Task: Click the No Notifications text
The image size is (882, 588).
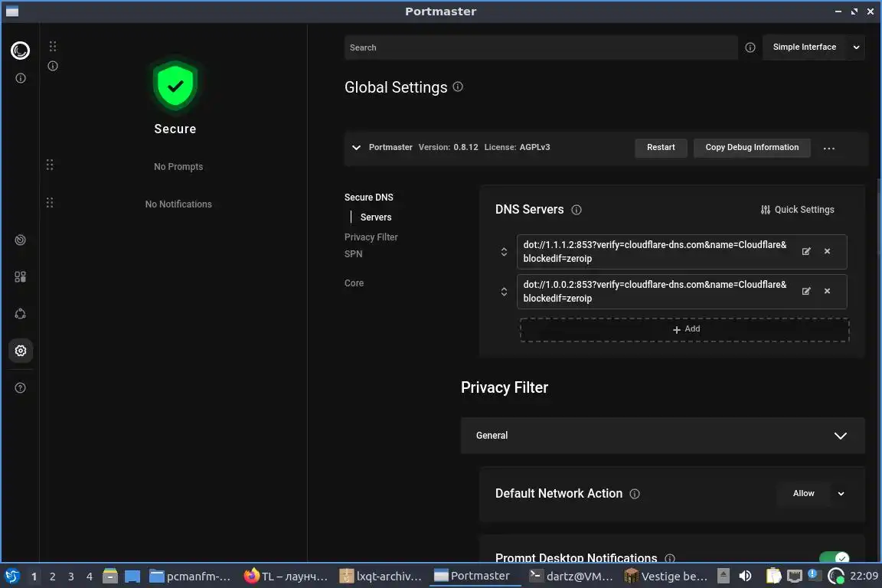Action: [x=178, y=204]
